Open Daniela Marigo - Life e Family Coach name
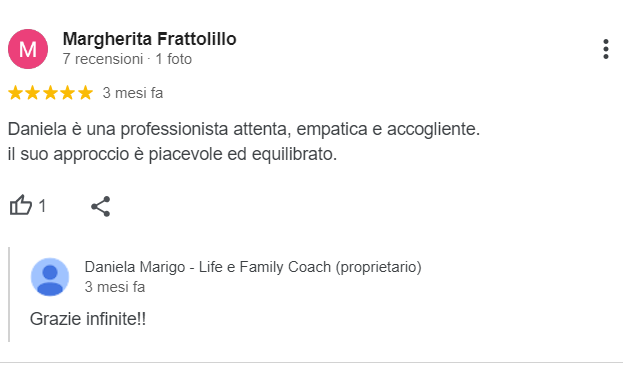The height and width of the screenshot is (365, 623). 253,267
